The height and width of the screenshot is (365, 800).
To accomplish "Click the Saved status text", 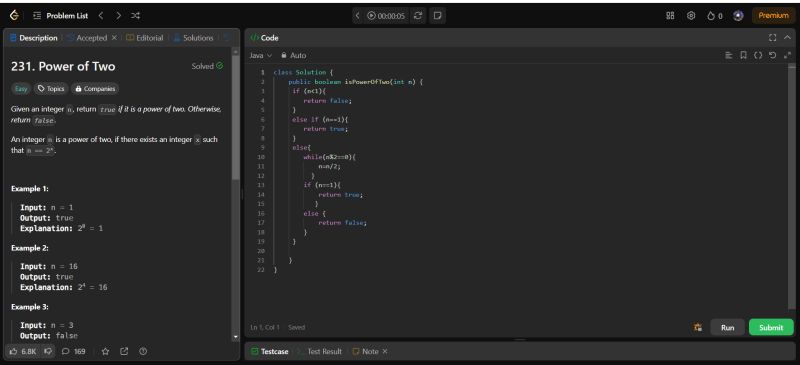I will (296, 327).
